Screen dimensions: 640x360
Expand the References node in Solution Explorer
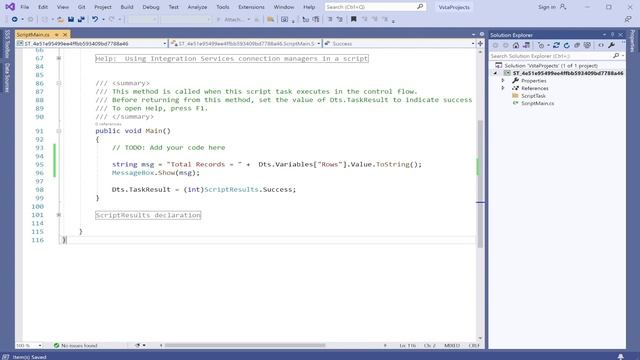coord(503,88)
